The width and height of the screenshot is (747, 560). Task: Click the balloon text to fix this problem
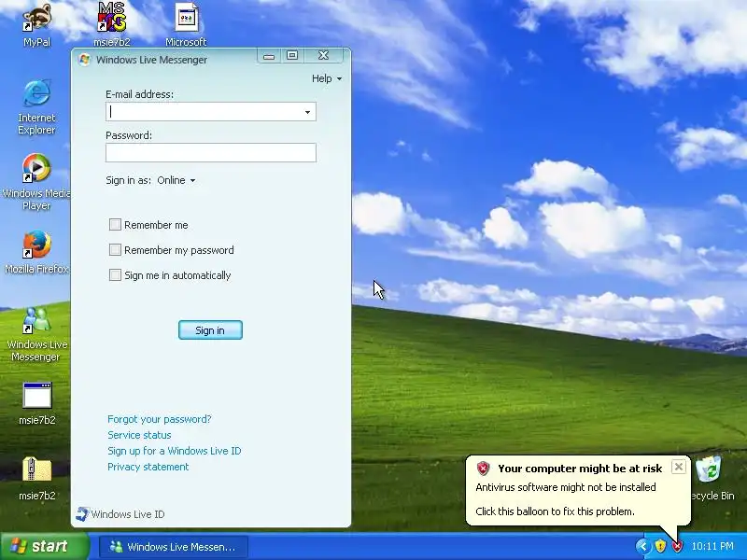pos(555,511)
